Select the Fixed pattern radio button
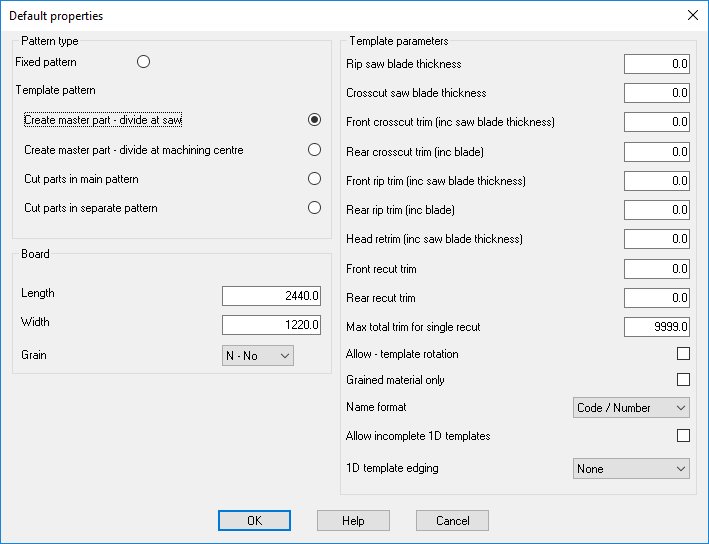 pos(143,61)
